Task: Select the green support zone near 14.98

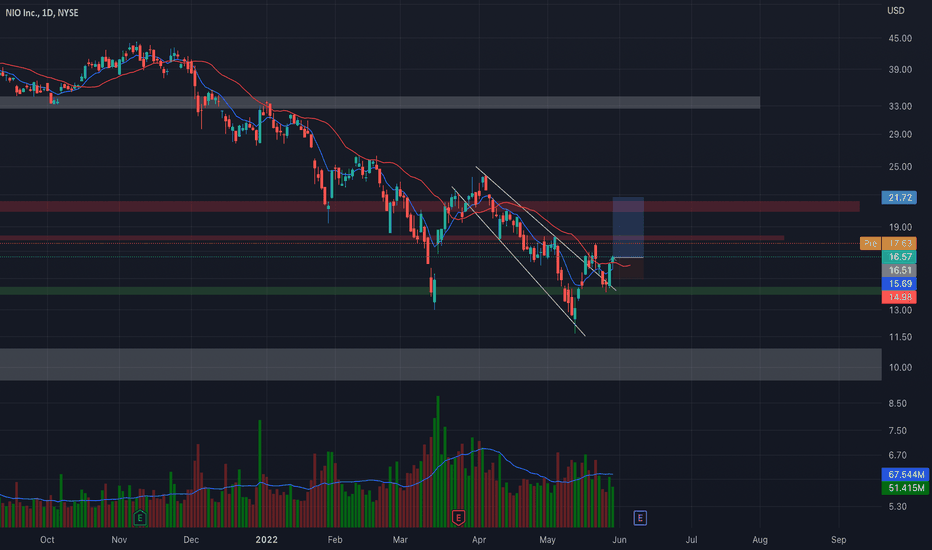Action: [x=440, y=291]
